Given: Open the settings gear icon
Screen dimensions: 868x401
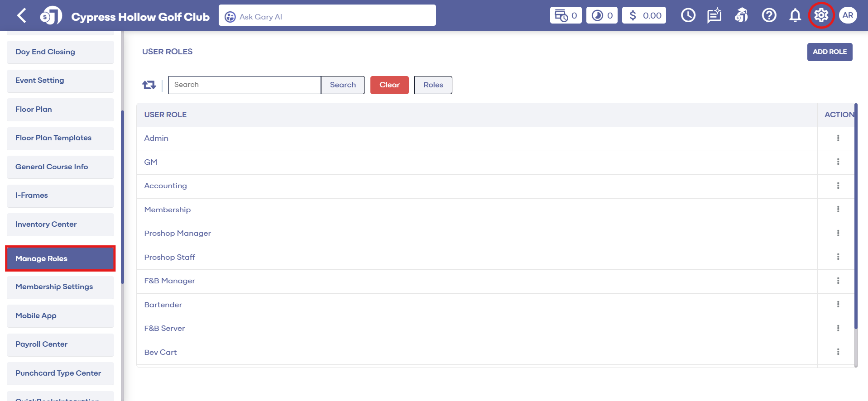Looking at the screenshot, I should click(x=821, y=15).
